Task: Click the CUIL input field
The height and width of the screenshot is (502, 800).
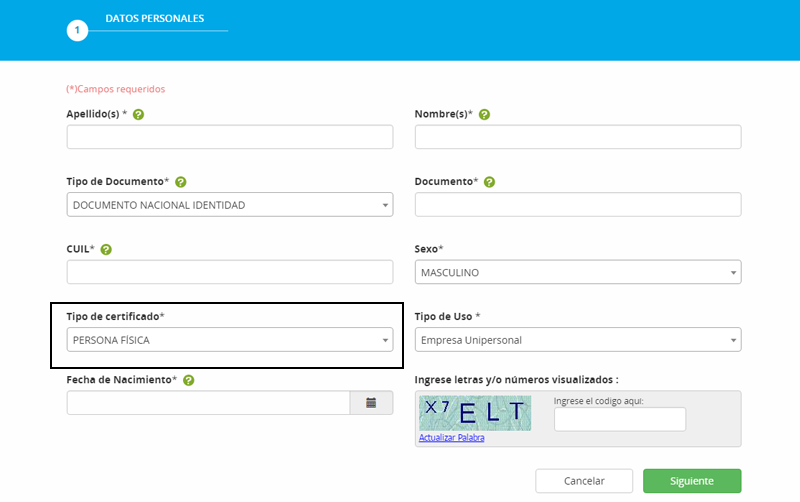Action: (229, 272)
